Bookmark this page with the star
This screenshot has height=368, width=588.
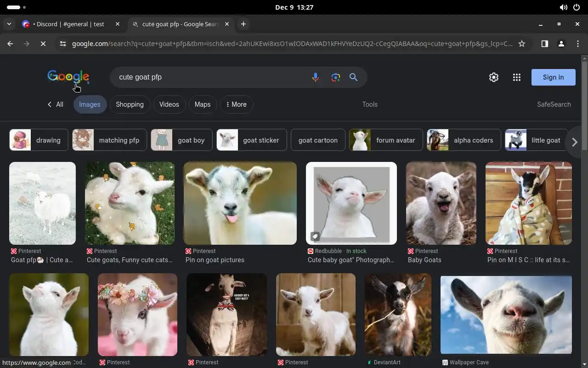click(522, 44)
